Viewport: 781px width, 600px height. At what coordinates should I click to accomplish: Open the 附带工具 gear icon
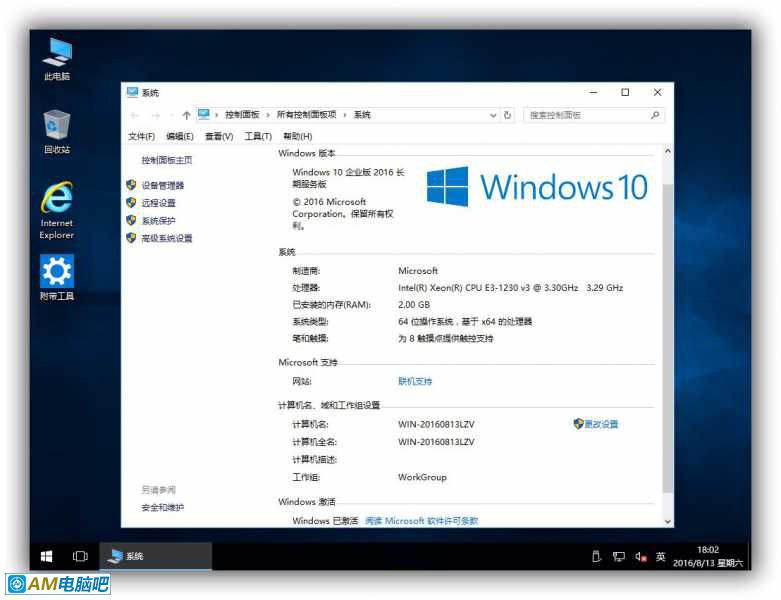pos(57,277)
